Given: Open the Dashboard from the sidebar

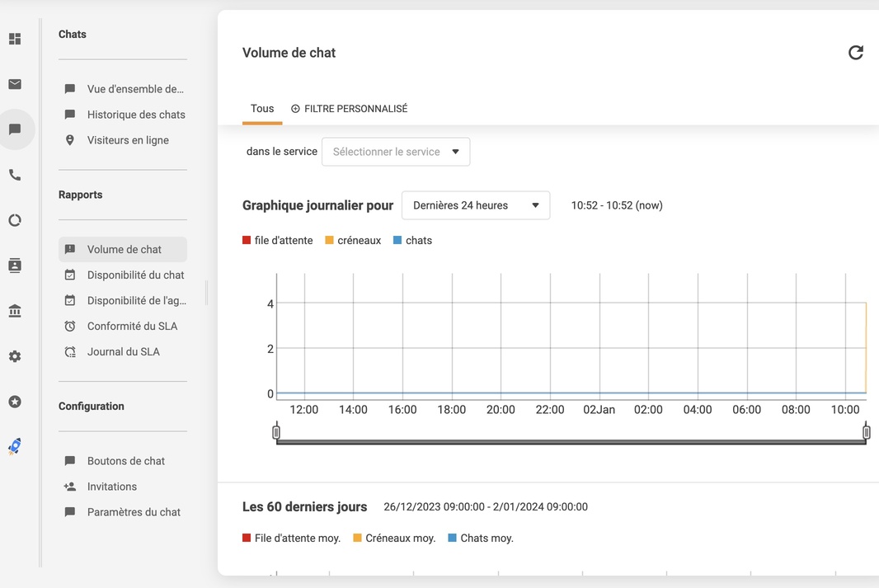Looking at the screenshot, I should 13,38.
